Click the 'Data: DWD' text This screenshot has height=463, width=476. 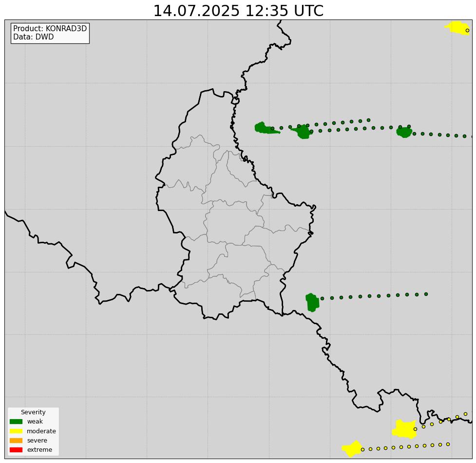(34, 37)
